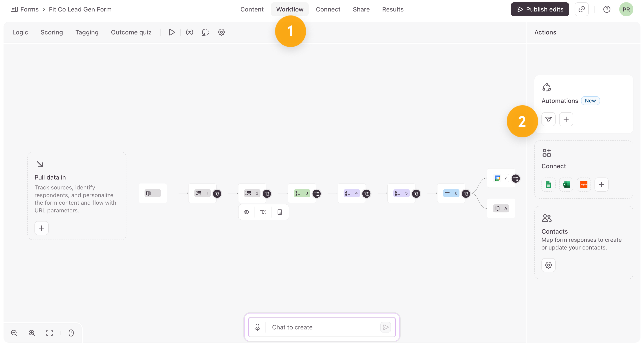Select the Scoring tab
This screenshot has width=644, height=344.
tap(51, 32)
